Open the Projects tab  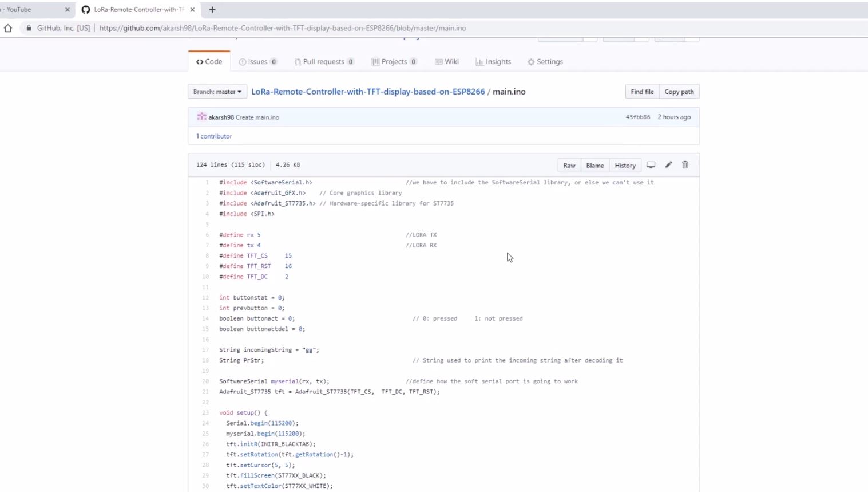coord(394,62)
